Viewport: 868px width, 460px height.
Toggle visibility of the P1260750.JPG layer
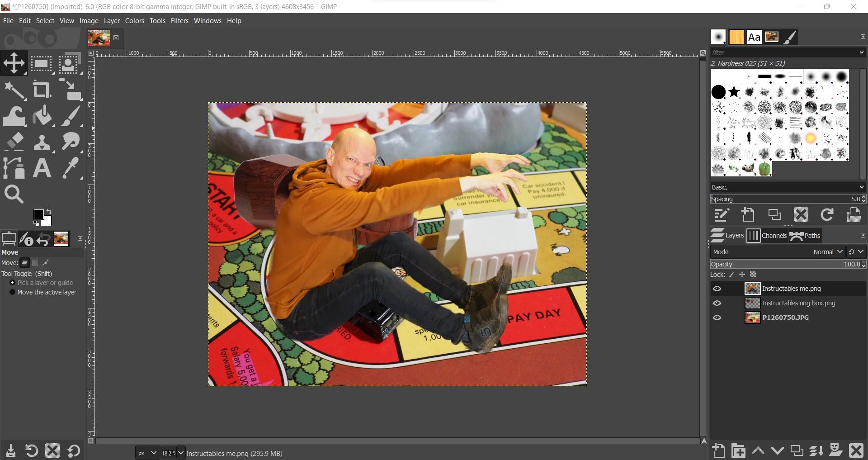point(717,318)
